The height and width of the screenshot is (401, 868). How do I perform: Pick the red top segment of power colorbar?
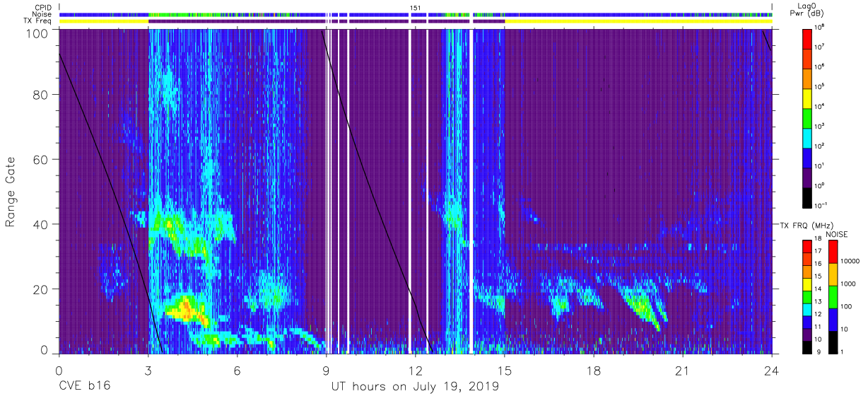pos(808,38)
